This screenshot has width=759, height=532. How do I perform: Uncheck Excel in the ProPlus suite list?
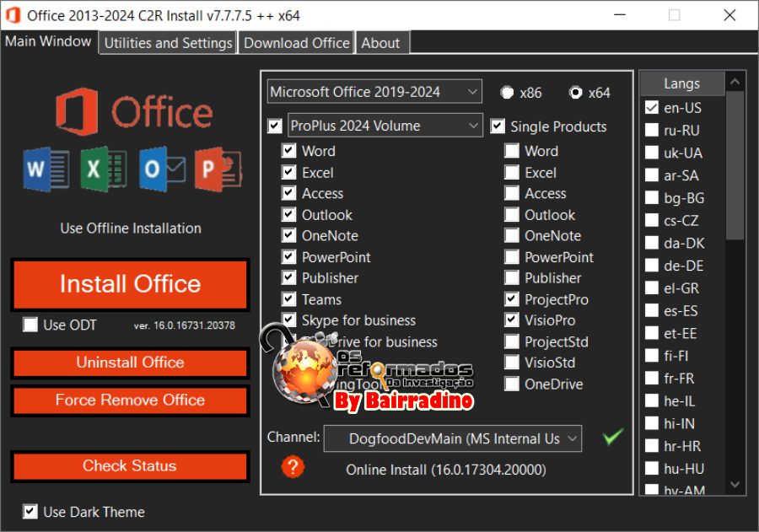(289, 172)
